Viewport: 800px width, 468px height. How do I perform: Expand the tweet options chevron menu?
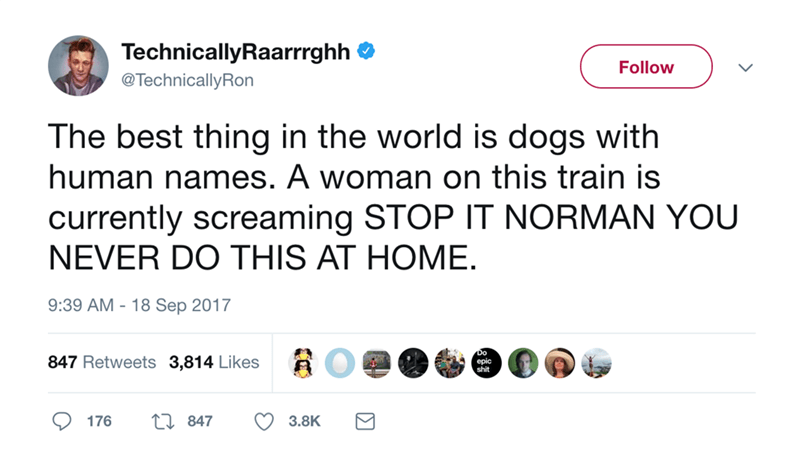(x=741, y=67)
